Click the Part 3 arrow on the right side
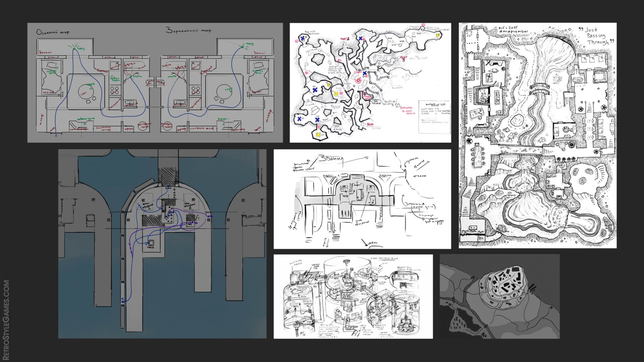Screen dimensions: 644x362 pos(397,59)
